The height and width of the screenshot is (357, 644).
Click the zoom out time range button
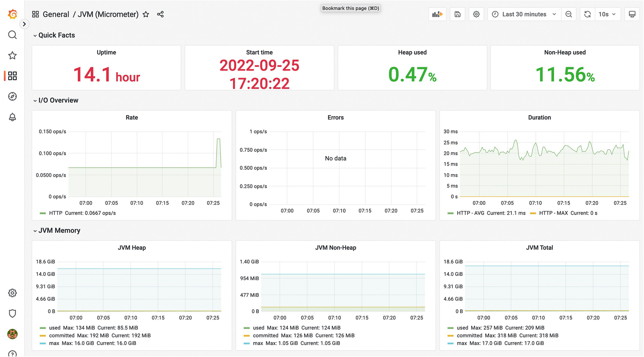tap(569, 14)
